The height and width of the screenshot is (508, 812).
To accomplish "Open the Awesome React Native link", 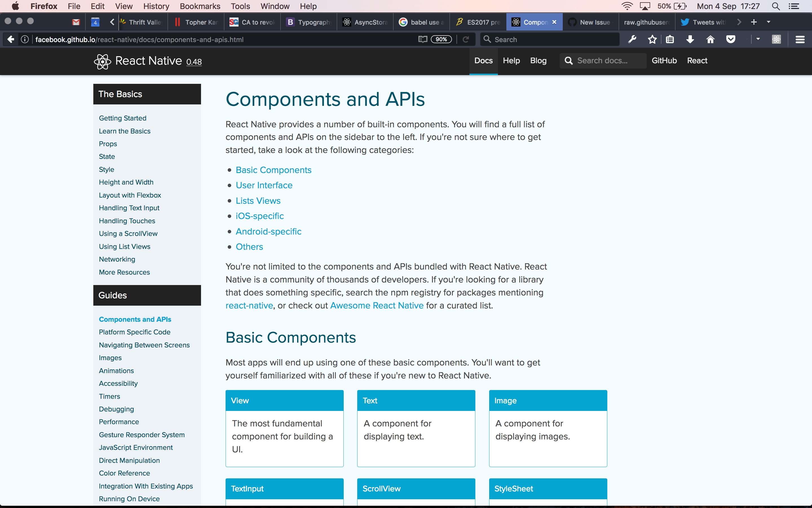I will click(377, 305).
